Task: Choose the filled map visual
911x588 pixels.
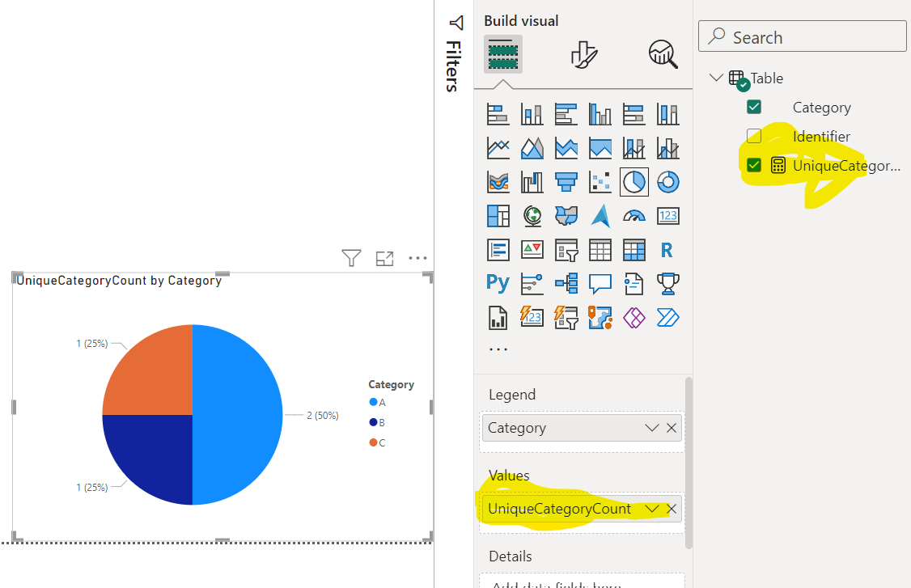Action: tap(566, 216)
